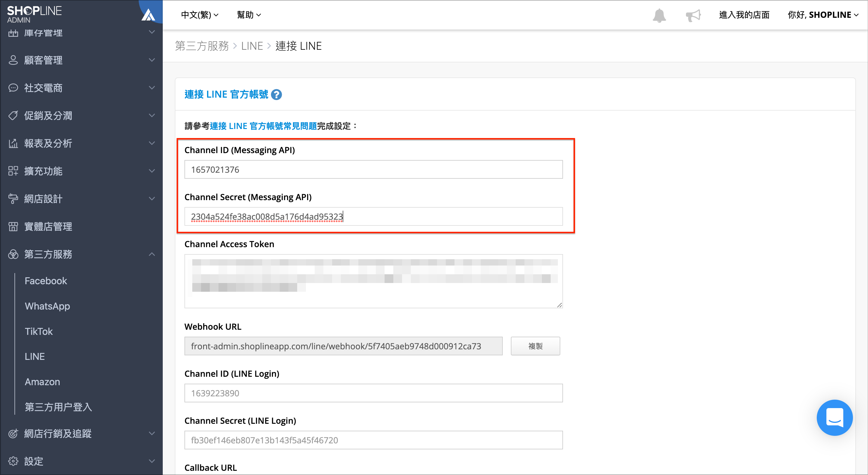This screenshot has width=868, height=475.
Task: Click the SHOPLINE Admin logo
Action: (34, 14)
